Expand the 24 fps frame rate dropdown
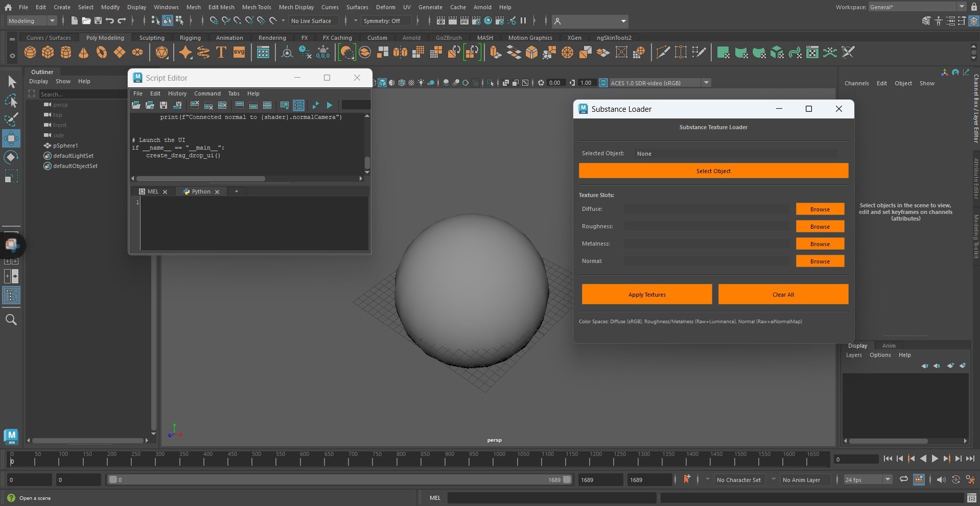The width and height of the screenshot is (980, 506). pos(888,479)
